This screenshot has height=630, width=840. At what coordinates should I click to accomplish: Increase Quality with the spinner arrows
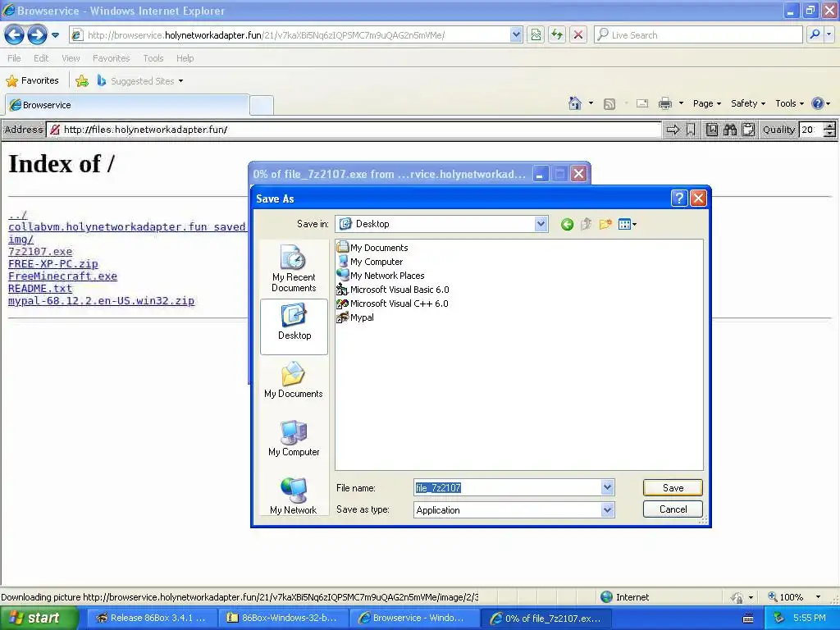[x=830, y=126]
